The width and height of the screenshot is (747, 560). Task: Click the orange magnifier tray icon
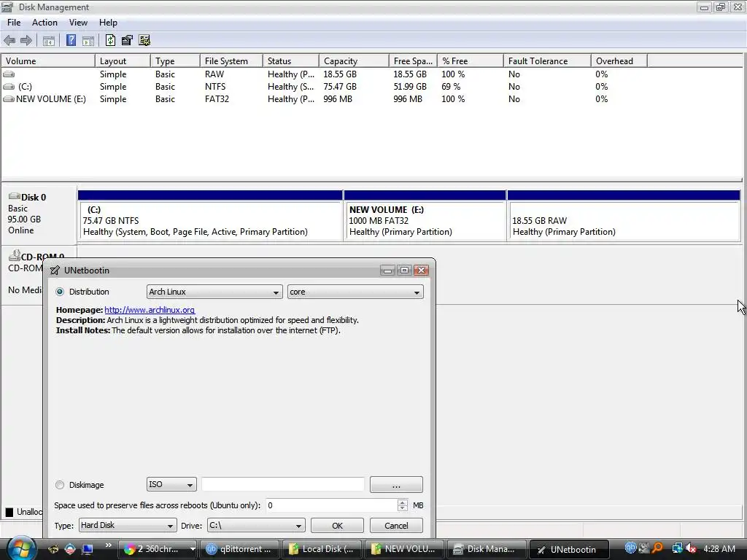pyautogui.click(x=658, y=548)
